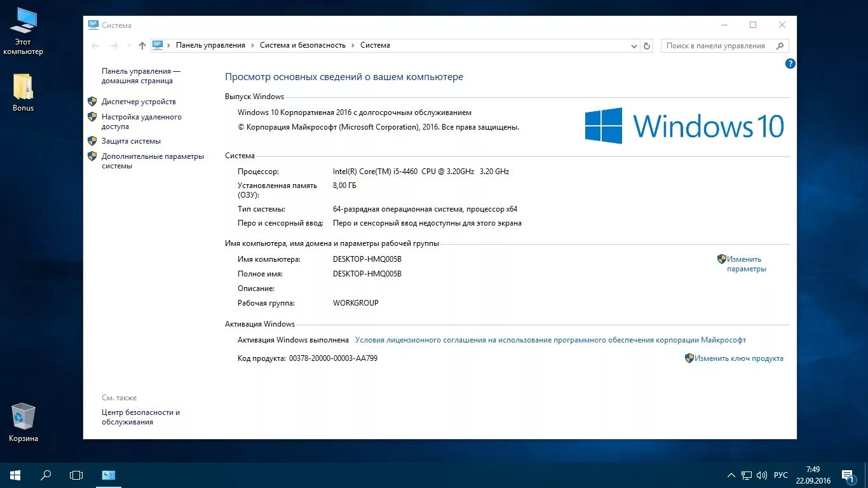Open Диспетчер устройств link
Viewport: 868px width, 488px height.
tap(139, 102)
